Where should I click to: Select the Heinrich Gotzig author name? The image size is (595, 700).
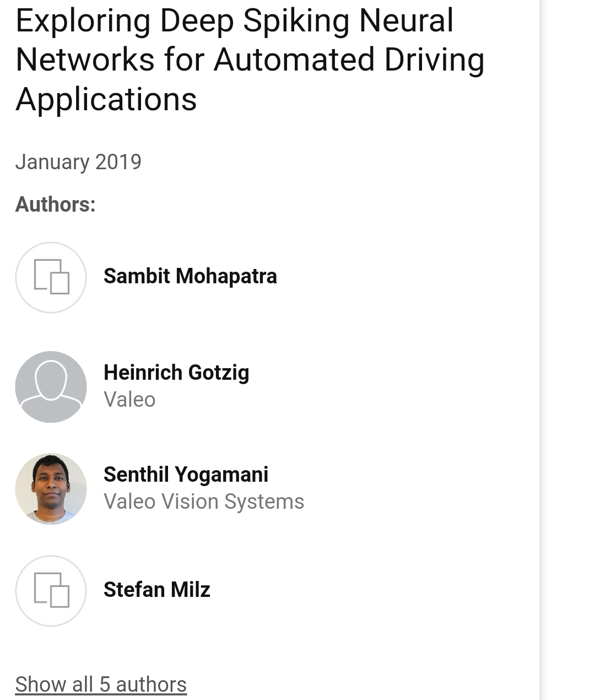[x=176, y=373]
